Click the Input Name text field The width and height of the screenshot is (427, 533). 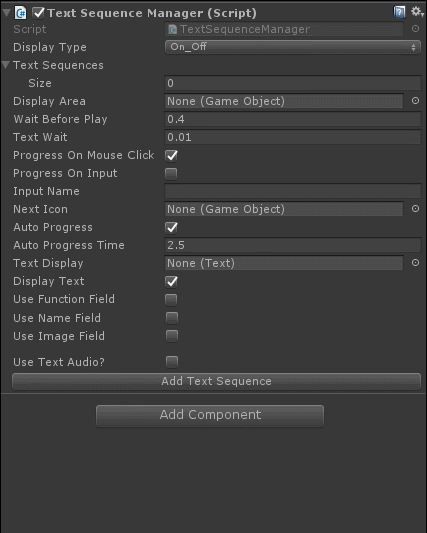(293, 191)
